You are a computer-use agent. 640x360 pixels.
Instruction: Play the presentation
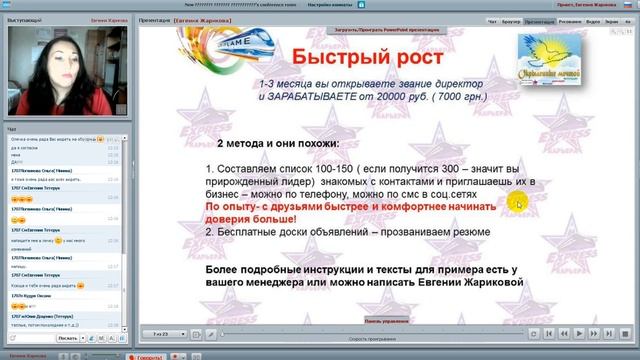579,334
